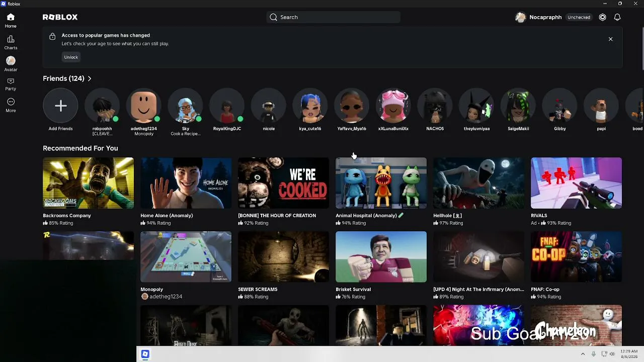This screenshot has height=362, width=644.
Task: Open the Robux icon in header
Action: [x=602, y=17]
